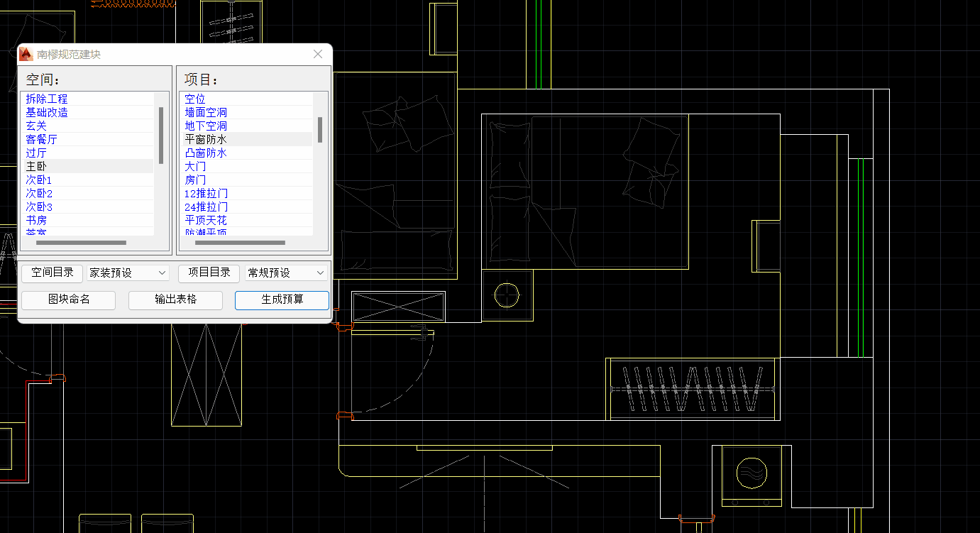Screen dimensions: 980x533
Task: Open the 家装预设 dropdown
Action: click(x=127, y=273)
